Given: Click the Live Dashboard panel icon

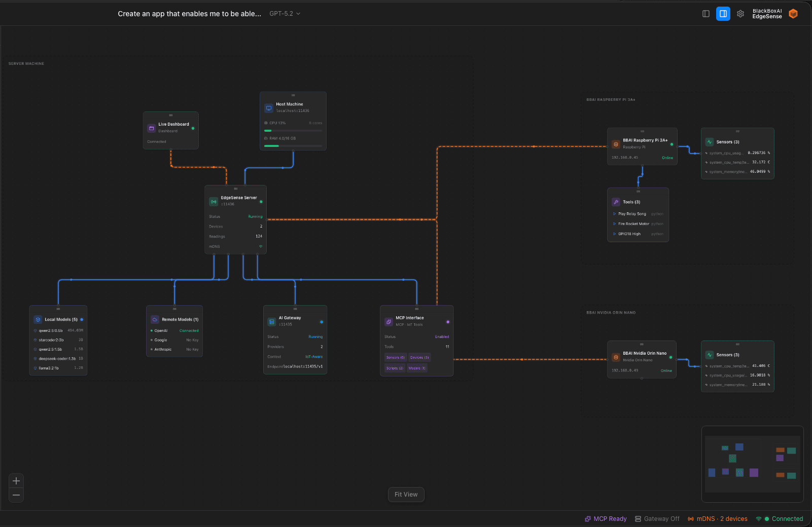Looking at the screenshot, I should [x=151, y=128].
